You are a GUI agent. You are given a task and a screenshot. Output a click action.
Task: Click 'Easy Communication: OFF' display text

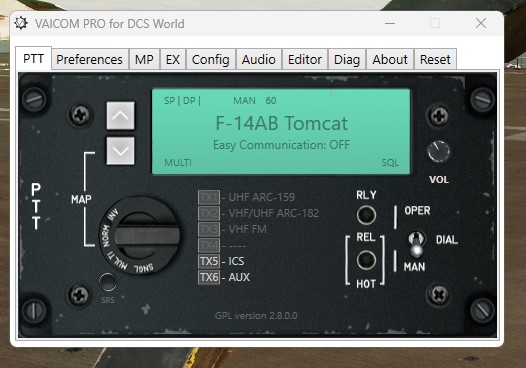pyautogui.click(x=281, y=145)
